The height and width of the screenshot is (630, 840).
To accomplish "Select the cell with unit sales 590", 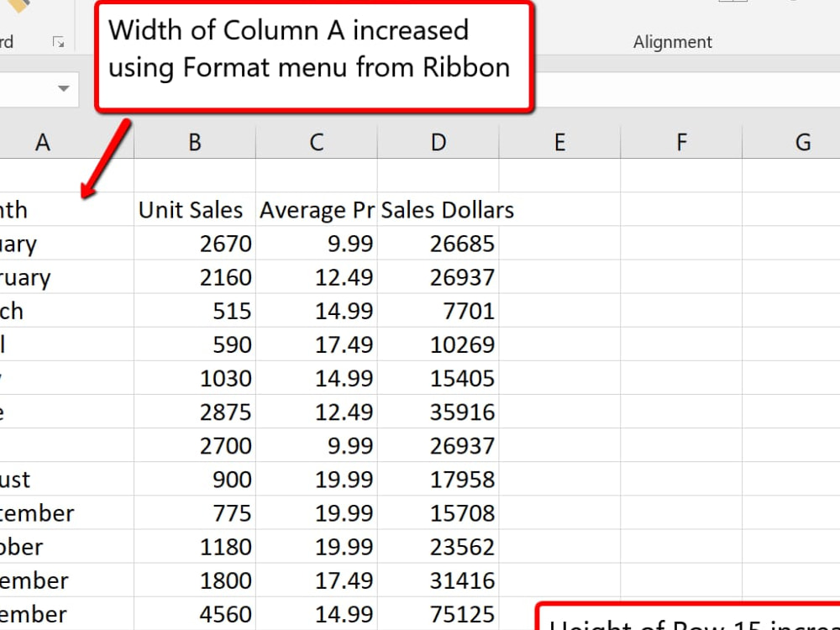I will 195,344.
